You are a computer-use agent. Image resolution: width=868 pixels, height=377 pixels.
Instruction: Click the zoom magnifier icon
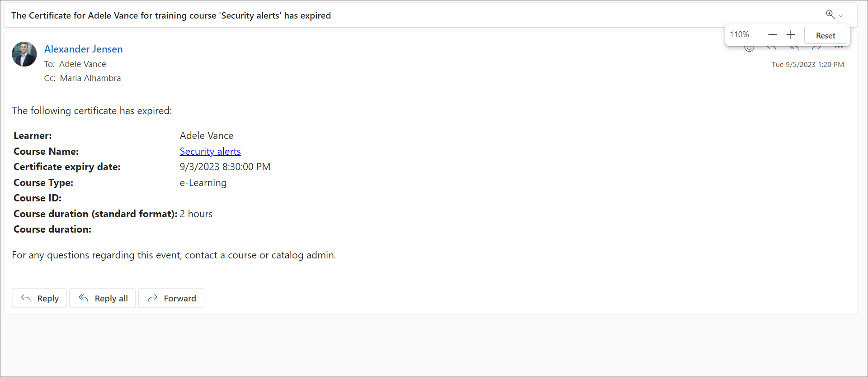(x=830, y=14)
